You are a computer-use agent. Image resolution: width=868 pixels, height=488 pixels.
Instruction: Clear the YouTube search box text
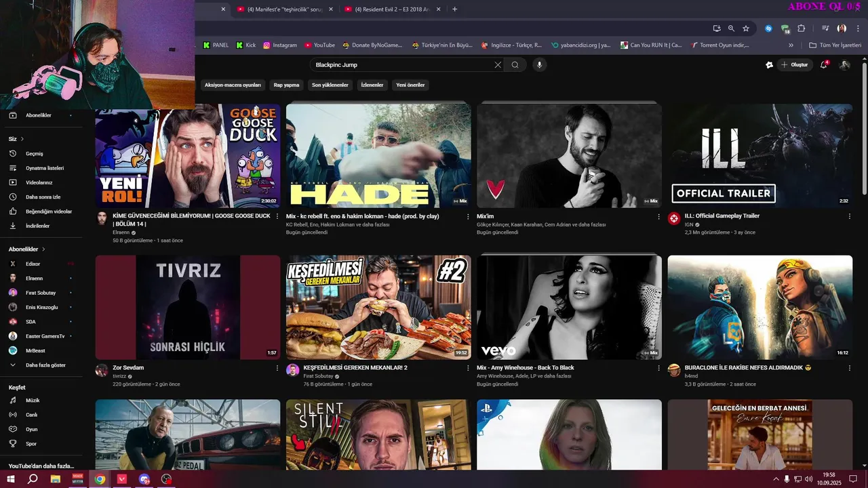click(498, 65)
